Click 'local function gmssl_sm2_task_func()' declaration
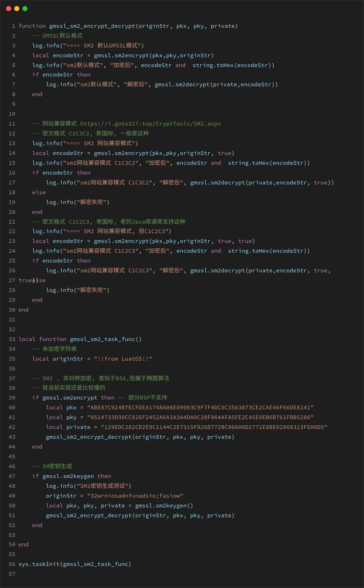Screen dimensions: 364x588 pos(80,339)
